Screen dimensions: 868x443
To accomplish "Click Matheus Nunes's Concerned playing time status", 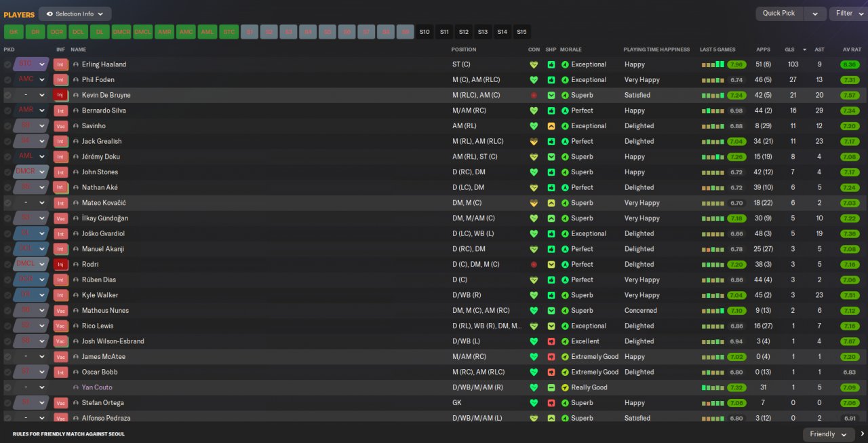I will point(641,311).
